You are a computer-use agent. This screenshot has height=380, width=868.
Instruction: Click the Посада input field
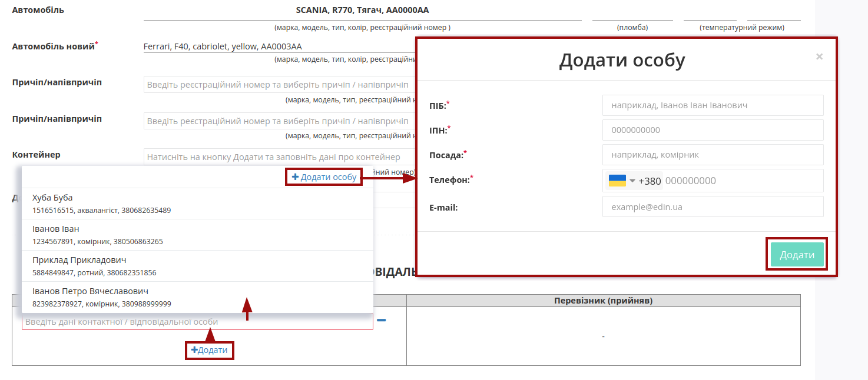coord(713,155)
